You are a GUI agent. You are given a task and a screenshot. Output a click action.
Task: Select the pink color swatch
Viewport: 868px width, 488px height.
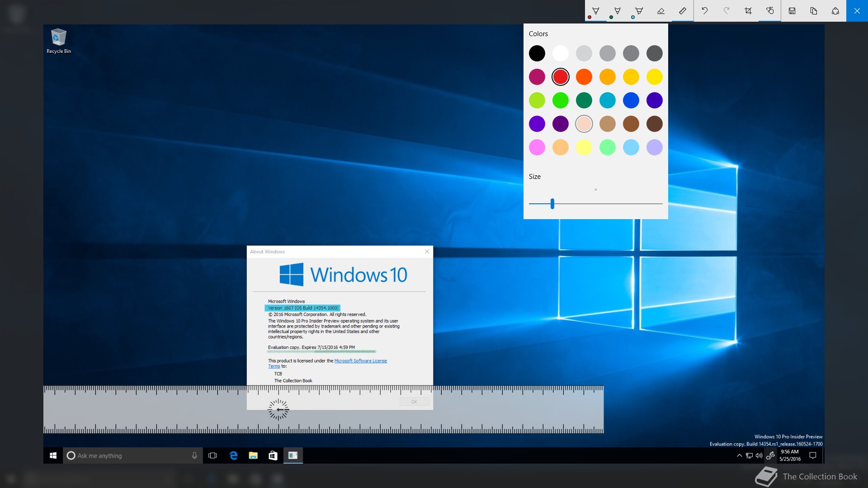coord(537,147)
